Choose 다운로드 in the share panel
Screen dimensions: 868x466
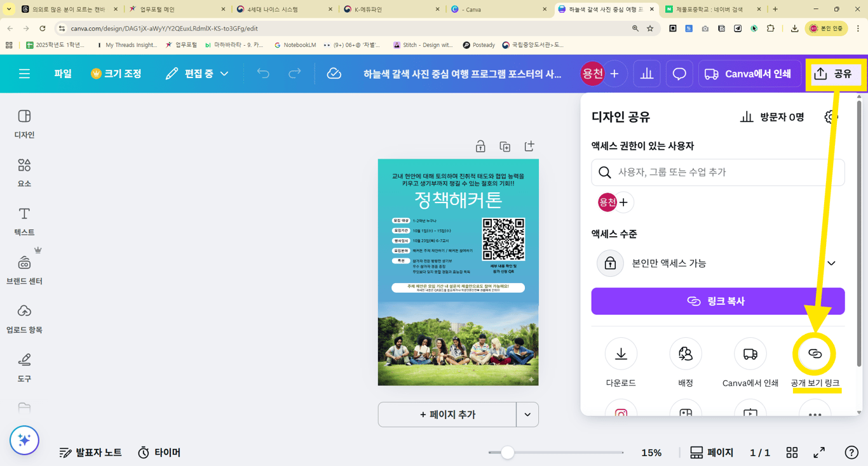click(621, 363)
